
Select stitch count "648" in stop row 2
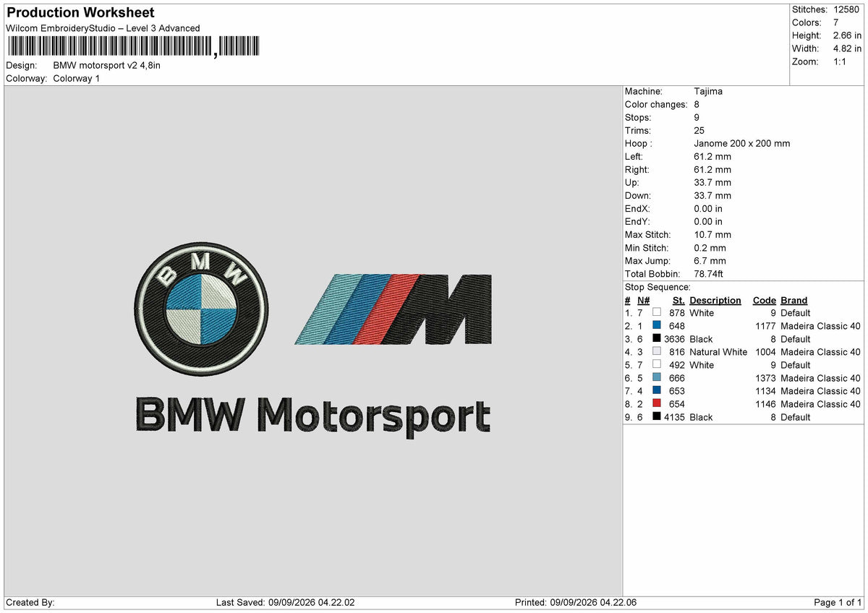pyautogui.click(x=677, y=326)
